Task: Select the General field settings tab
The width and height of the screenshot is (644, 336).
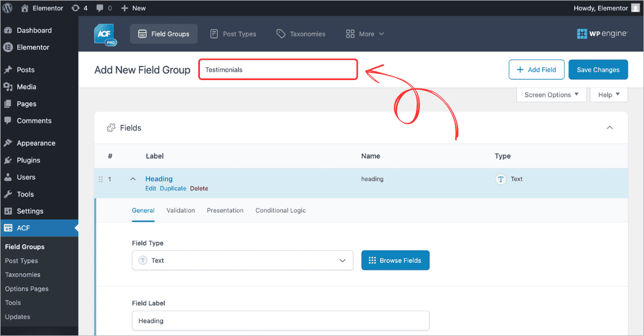Action: tap(143, 211)
